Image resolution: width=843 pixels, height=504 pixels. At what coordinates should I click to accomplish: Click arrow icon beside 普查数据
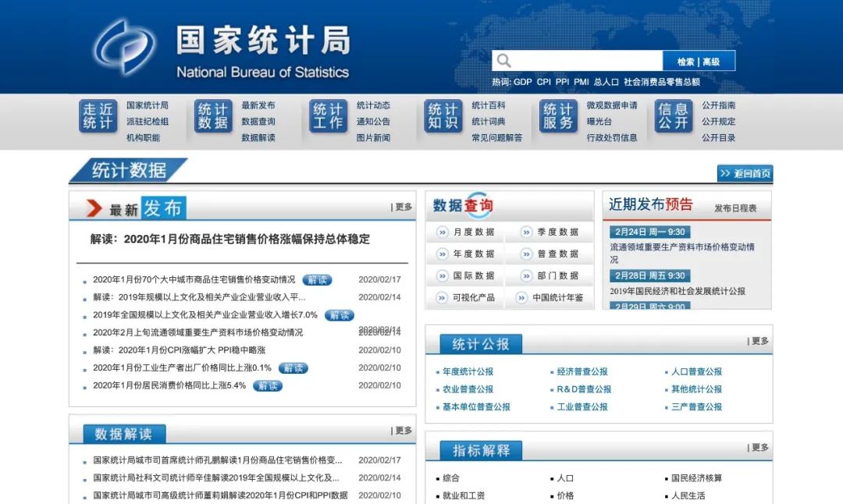pyautogui.click(x=526, y=254)
